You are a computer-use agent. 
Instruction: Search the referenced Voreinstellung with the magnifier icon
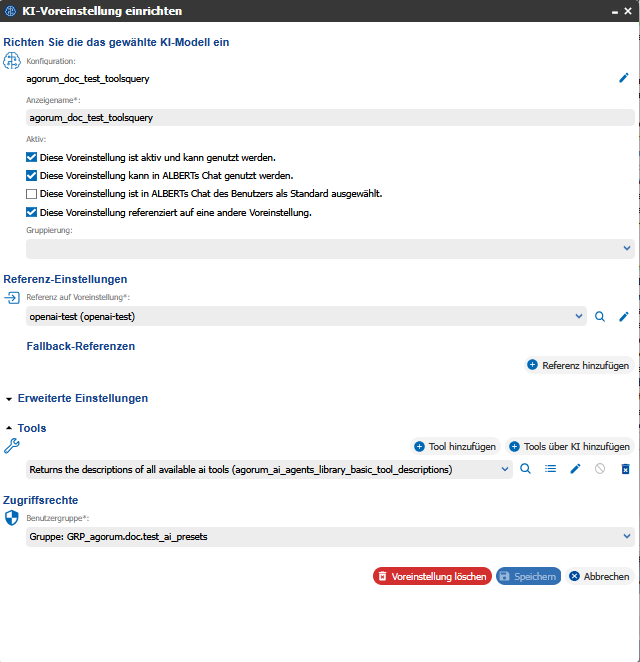click(x=600, y=316)
